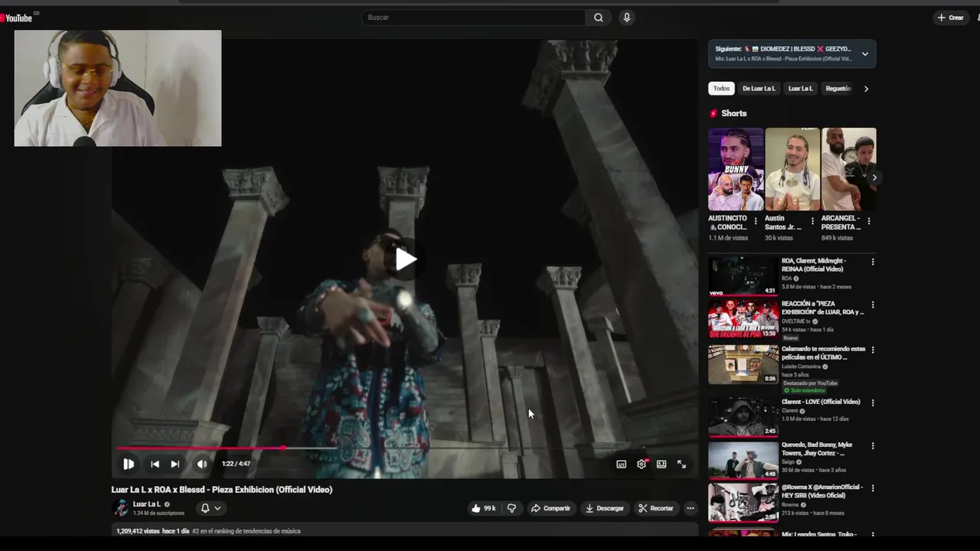The width and height of the screenshot is (980, 551).
Task: Select the Reguetón filter chip
Action: point(838,89)
